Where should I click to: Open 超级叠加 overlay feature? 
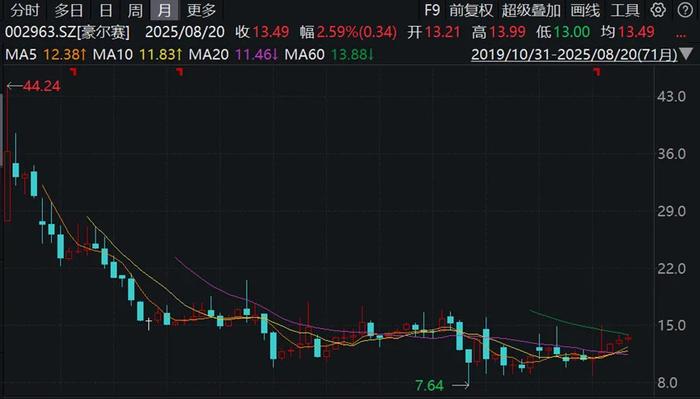[x=531, y=10]
